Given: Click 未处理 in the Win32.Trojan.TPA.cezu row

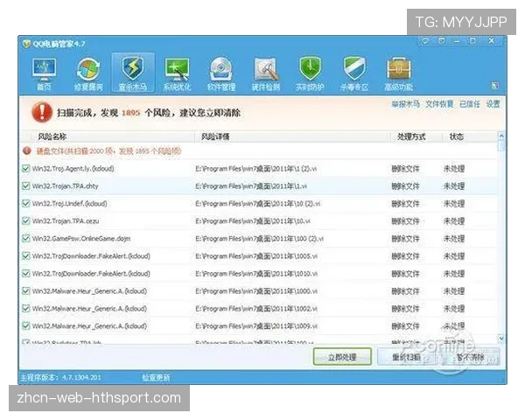Looking at the screenshot, I should pos(454,221).
